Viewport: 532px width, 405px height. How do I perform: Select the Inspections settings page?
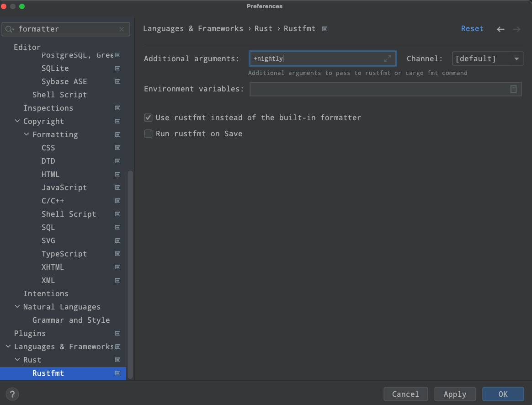(48, 108)
